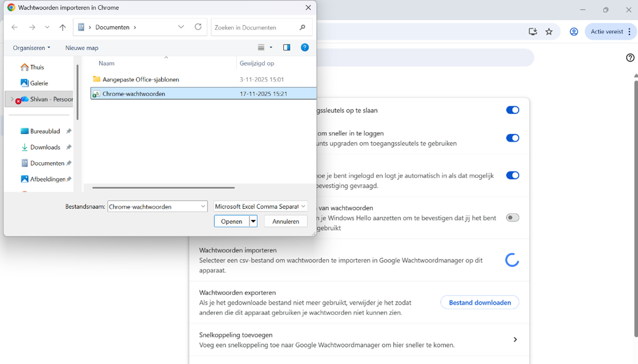The width and height of the screenshot is (638, 364).
Task: Go up to the parent folder icon
Action: pos(62,27)
